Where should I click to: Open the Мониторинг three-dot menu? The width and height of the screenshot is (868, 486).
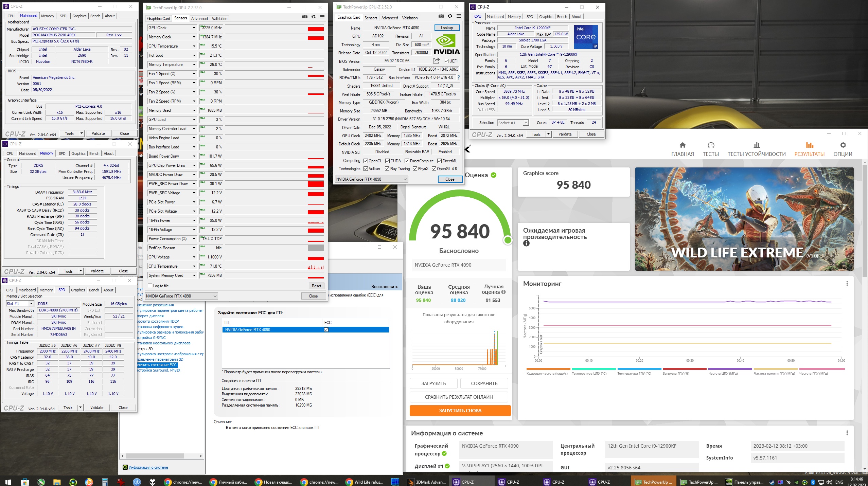pos(847,283)
